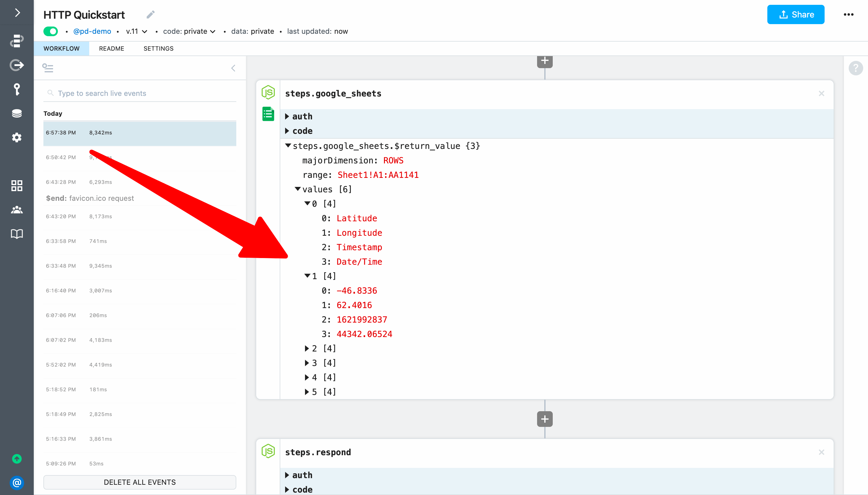This screenshot has width=868, height=495.
Task: Expand the auth section of steps.google_sheets
Action: click(287, 116)
